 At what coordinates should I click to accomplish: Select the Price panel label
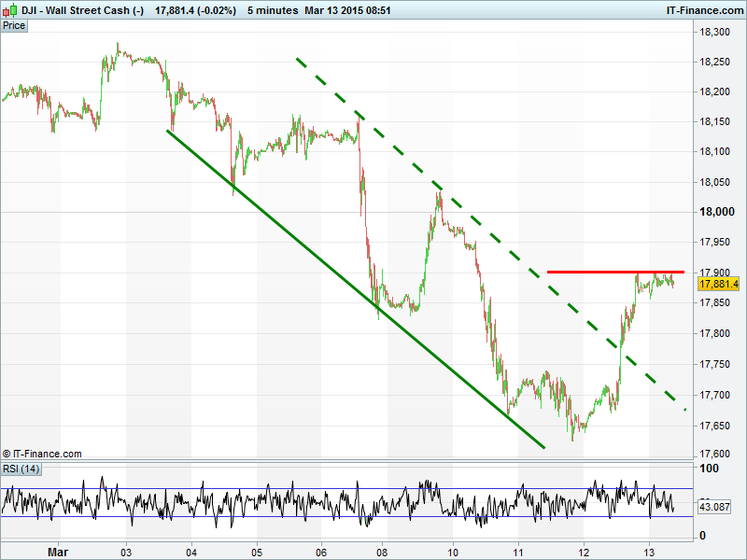coord(14,26)
